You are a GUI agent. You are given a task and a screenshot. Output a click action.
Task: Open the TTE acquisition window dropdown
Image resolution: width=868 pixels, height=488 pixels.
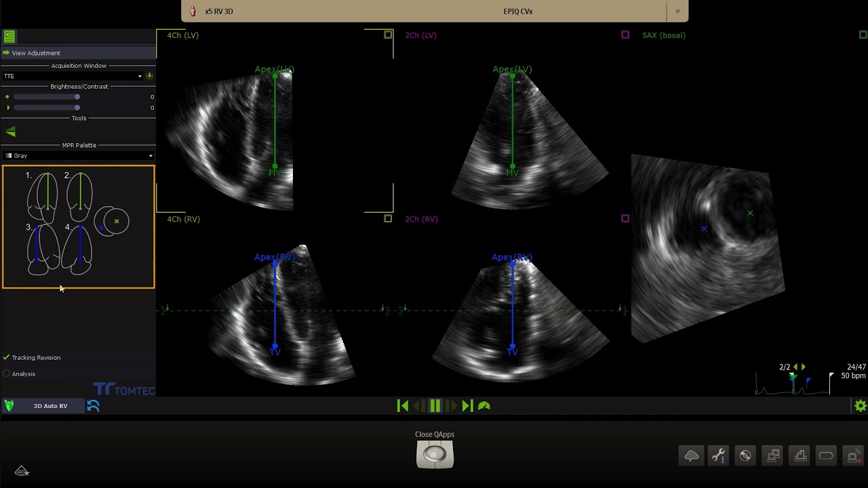pos(73,76)
